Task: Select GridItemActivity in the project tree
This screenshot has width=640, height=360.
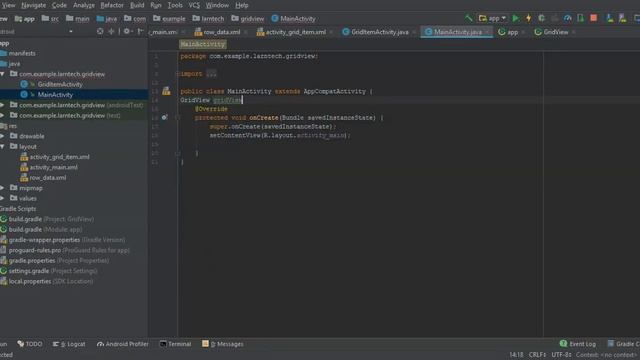Action: [60, 84]
